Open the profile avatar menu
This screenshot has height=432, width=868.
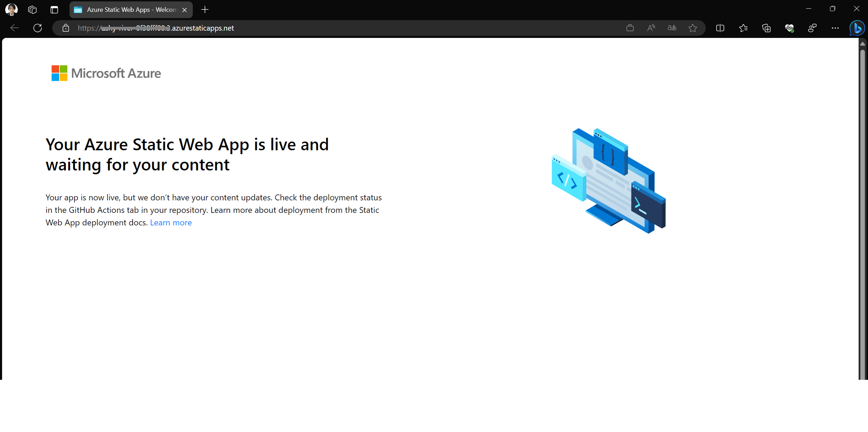click(11, 9)
